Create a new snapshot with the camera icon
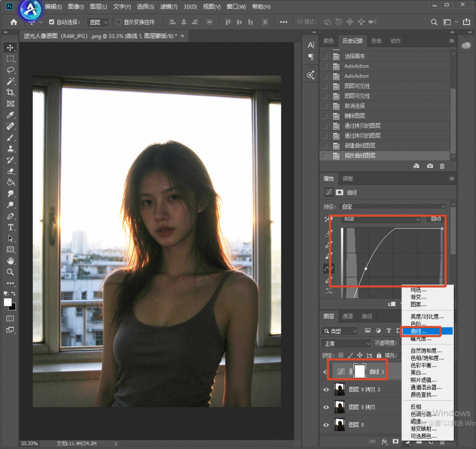The image size is (476, 449). point(430,166)
